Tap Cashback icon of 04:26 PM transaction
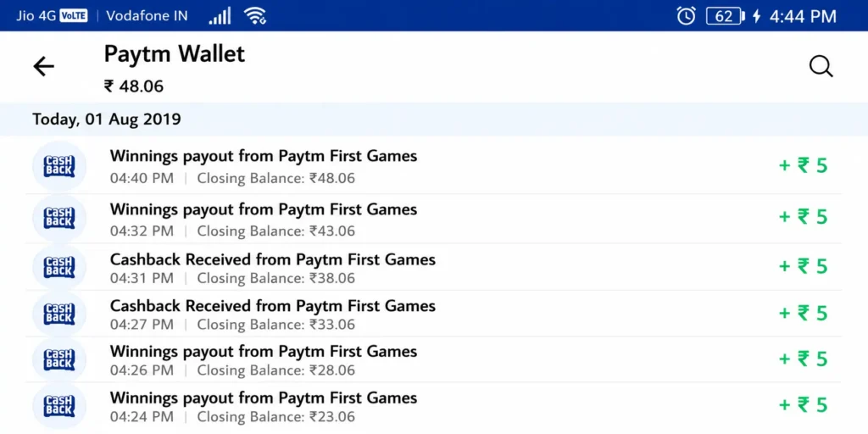Image resolution: width=868 pixels, height=434 pixels. pyautogui.click(x=59, y=359)
